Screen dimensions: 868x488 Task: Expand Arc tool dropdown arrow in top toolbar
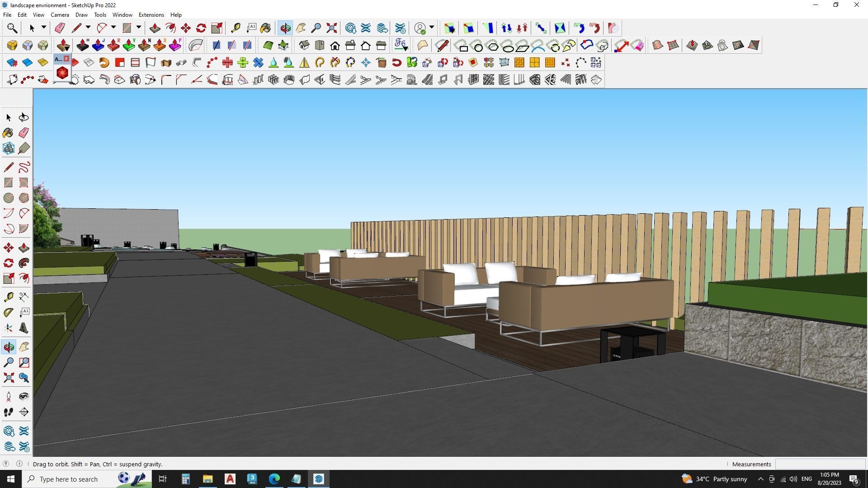pyautogui.click(x=113, y=28)
